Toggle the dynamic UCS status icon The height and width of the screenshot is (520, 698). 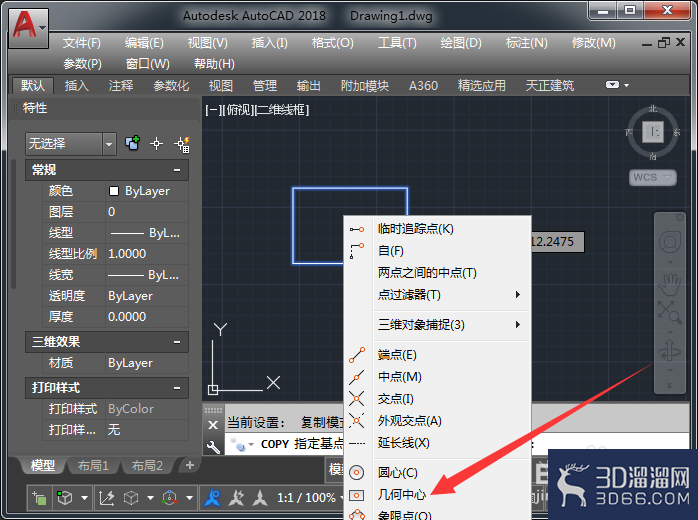106,498
